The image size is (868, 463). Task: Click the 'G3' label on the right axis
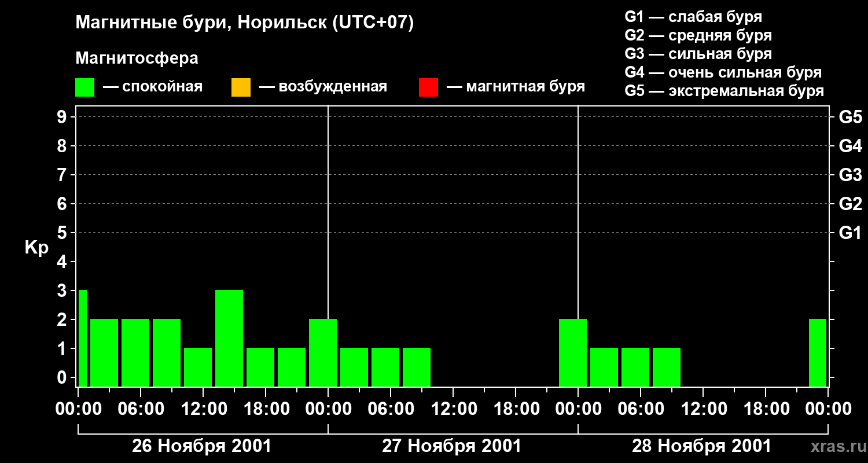pyautogui.click(x=850, y=175)
